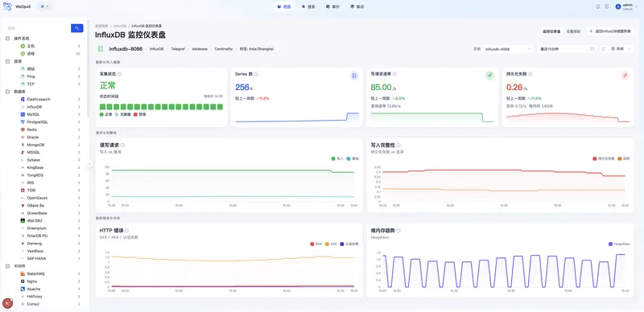Click the collapse sidebar arrow handle
Viewport: 644px width, 312px height.
[90, 164]
